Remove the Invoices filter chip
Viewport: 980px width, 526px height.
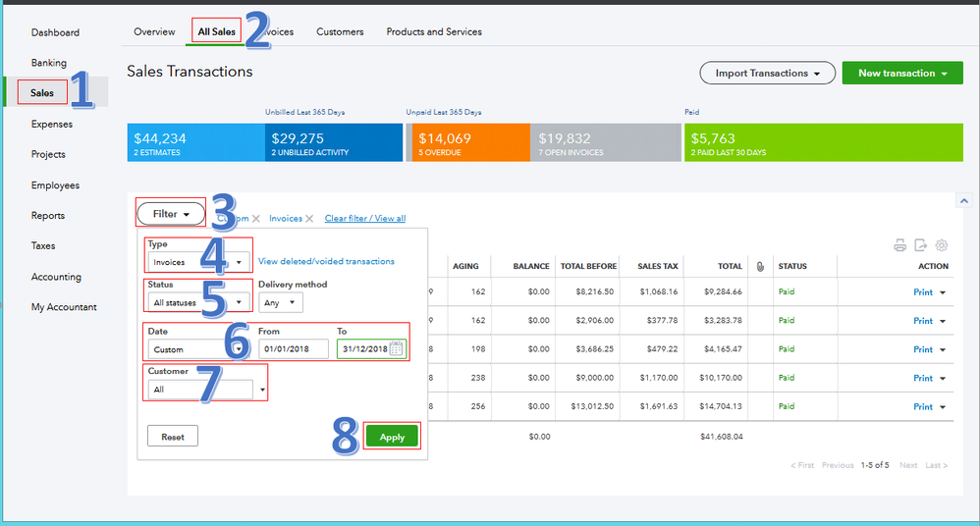[309, 219]
